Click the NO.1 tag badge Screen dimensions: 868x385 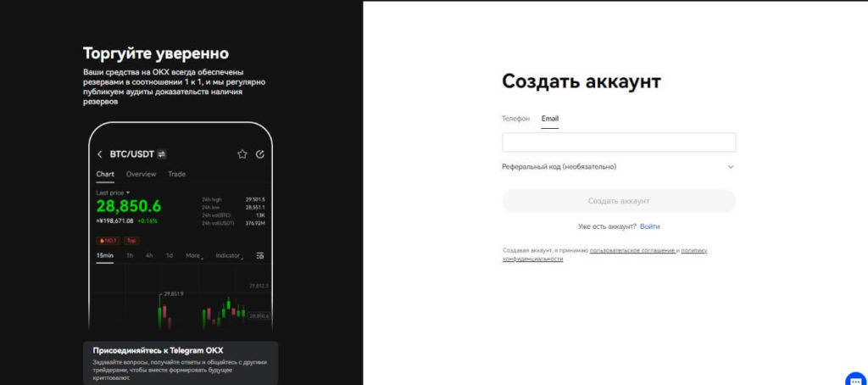(108, 241)
